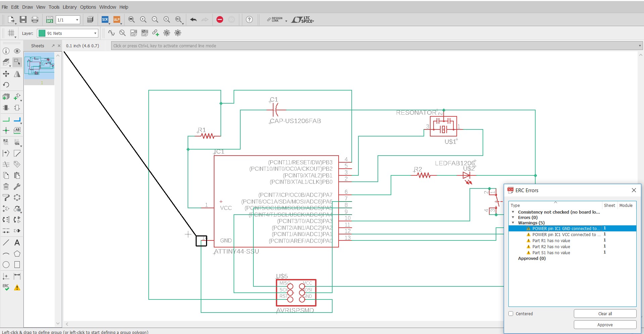Open the Draw menu
The width and height of the screenshot is (644, 334).
point(28,7)
